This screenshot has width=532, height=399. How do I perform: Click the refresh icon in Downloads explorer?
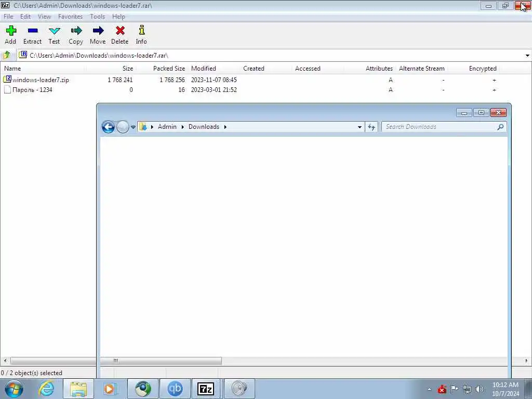[371, 127]
